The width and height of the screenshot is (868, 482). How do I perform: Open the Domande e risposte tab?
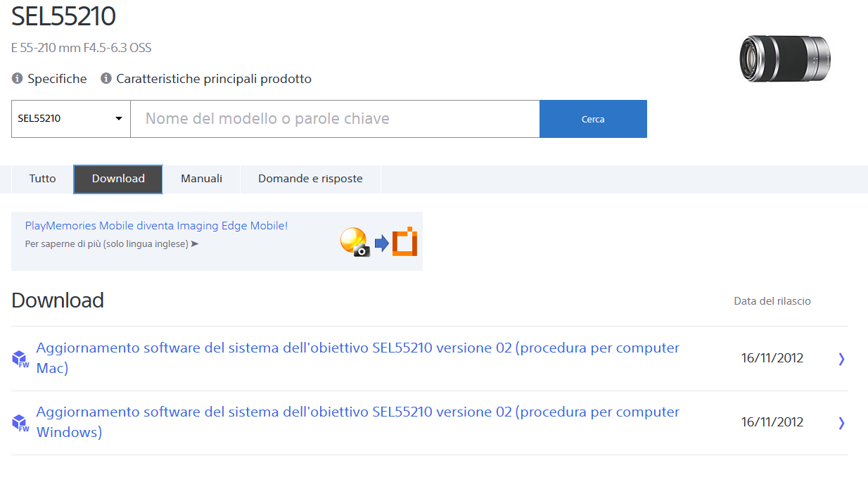(x=310, y=179)
